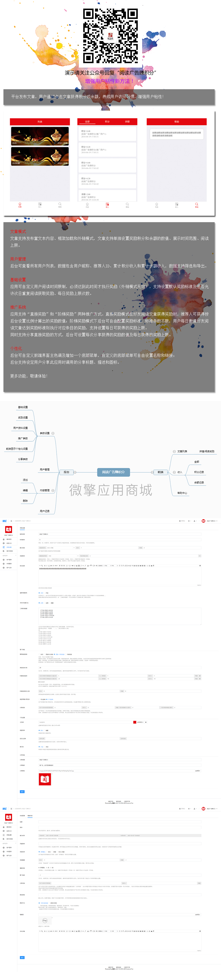
Task: Click blue save button on first admin page
Action: point(22,792)
